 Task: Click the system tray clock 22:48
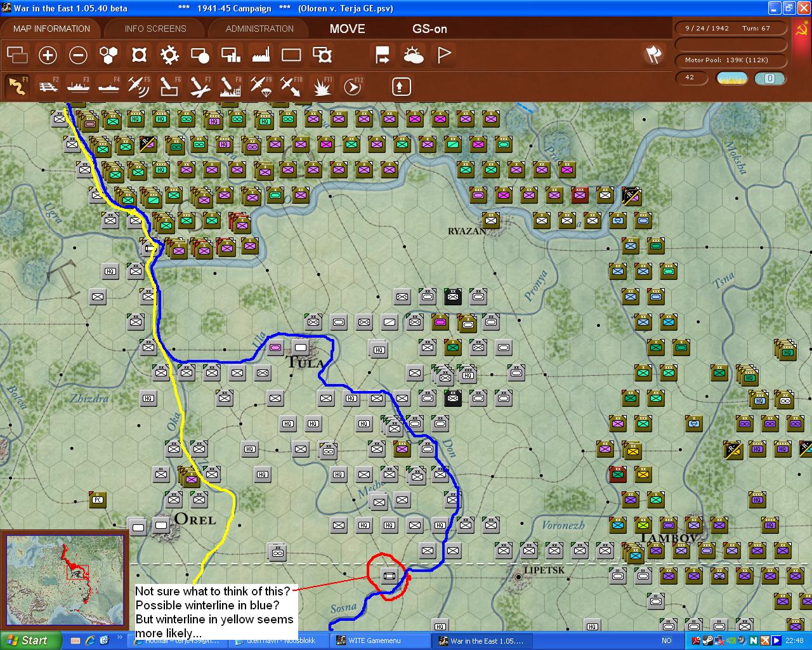pos(794,640)
